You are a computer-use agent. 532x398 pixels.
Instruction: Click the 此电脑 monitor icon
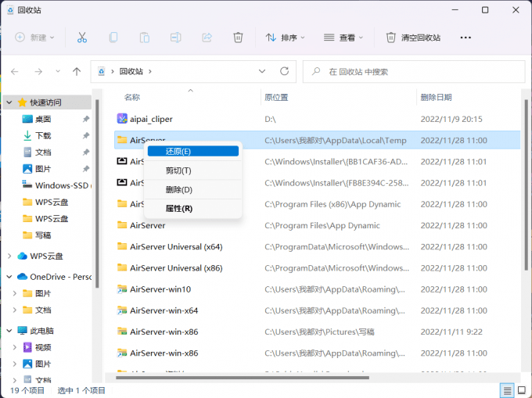22,331
